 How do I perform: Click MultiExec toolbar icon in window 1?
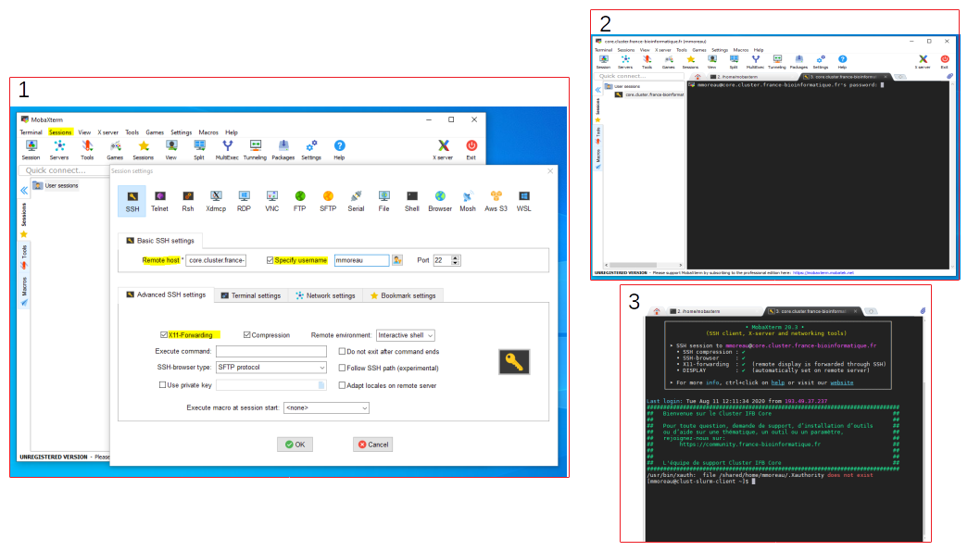tap(227, 150)
